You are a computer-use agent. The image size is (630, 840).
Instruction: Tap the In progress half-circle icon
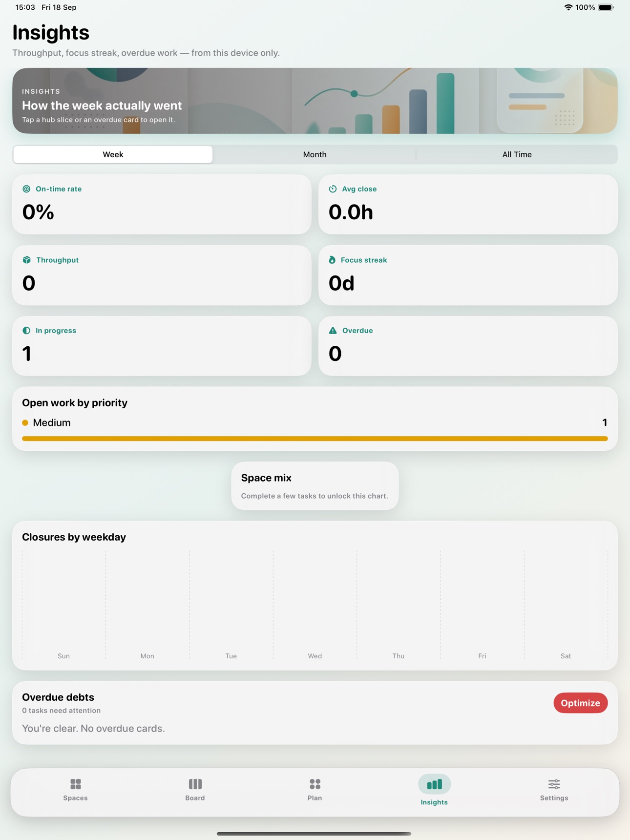26,331
